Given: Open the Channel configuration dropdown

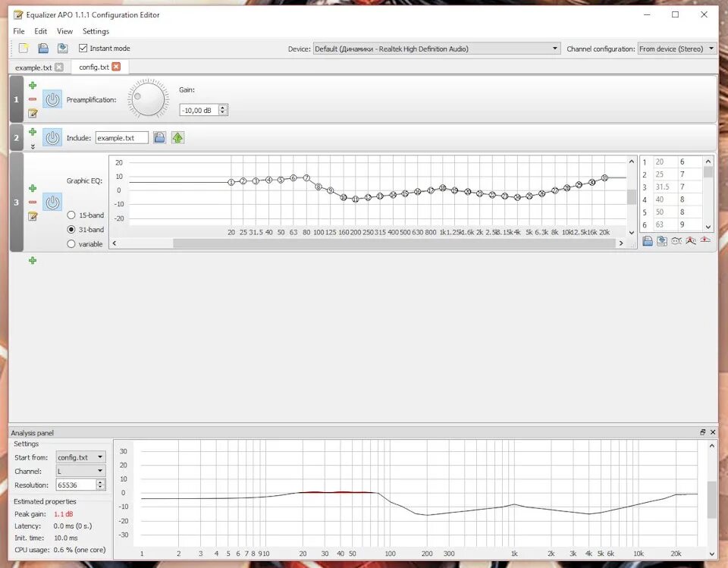Looking at the screenshot, I should click(x=677, y=49).
